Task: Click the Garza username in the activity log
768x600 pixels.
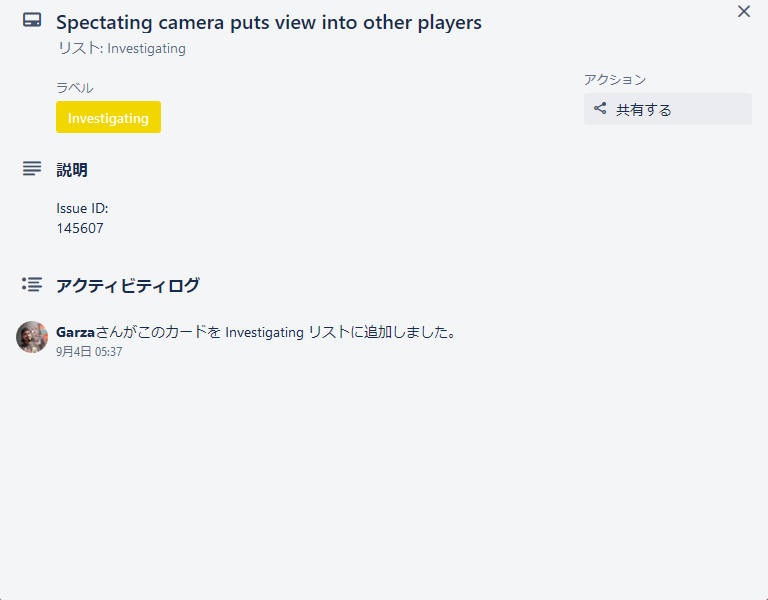Action: click(x=75, y=332)
